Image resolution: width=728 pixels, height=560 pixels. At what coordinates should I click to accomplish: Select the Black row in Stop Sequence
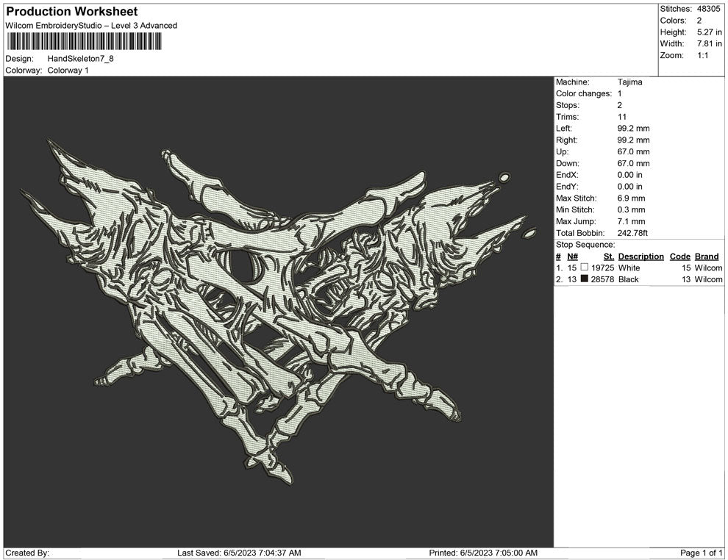point(629,280)
